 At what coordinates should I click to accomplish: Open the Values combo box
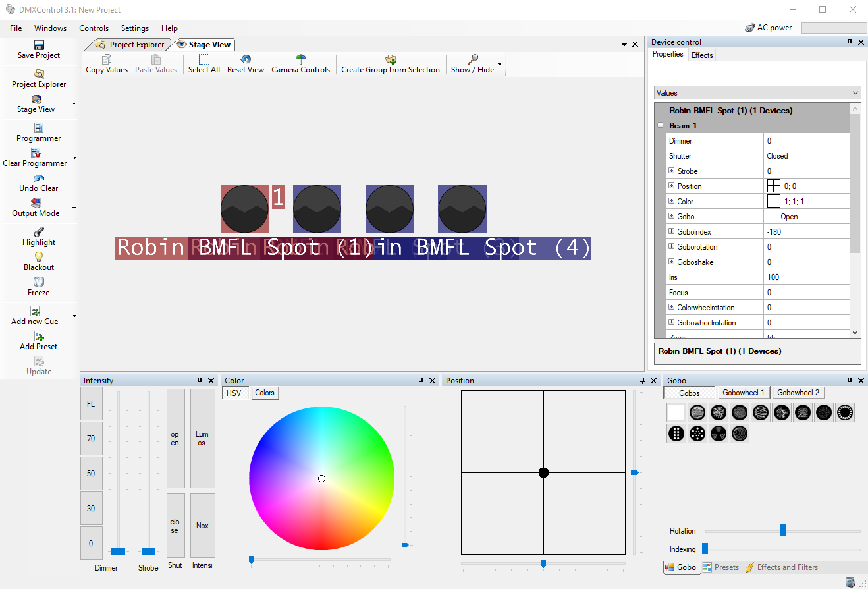pyautogui.click(x=757, y=93)
